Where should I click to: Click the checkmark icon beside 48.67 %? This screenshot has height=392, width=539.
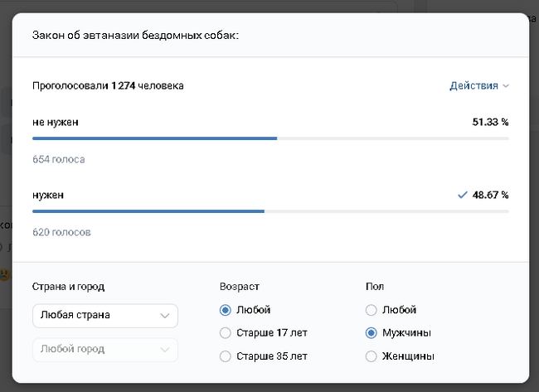tap(463, 195)
